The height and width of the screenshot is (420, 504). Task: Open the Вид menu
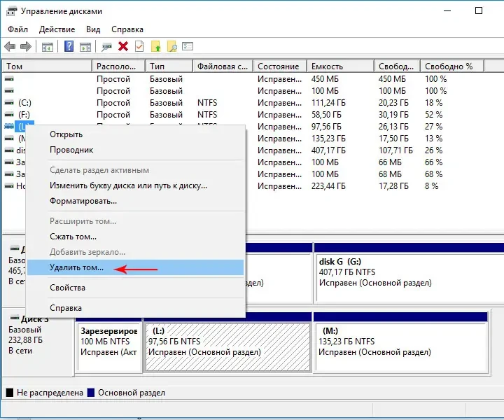pos(93,29)
